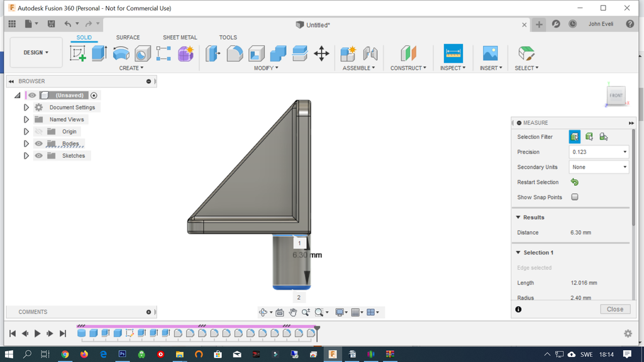The height and width of the screenshot is (362, 644).
Task: Click the Extrude tool icon
Action: coord(99,53)
